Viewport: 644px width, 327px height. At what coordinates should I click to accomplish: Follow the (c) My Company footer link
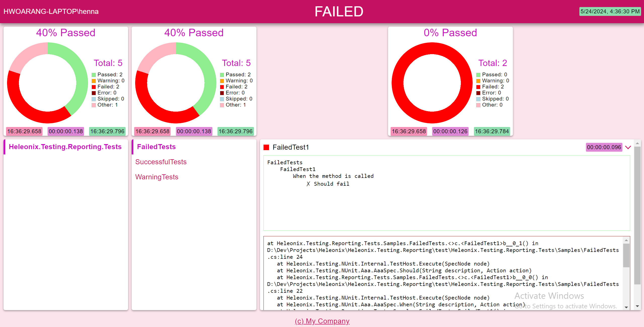pyautogui.click(x=322, y=321)
